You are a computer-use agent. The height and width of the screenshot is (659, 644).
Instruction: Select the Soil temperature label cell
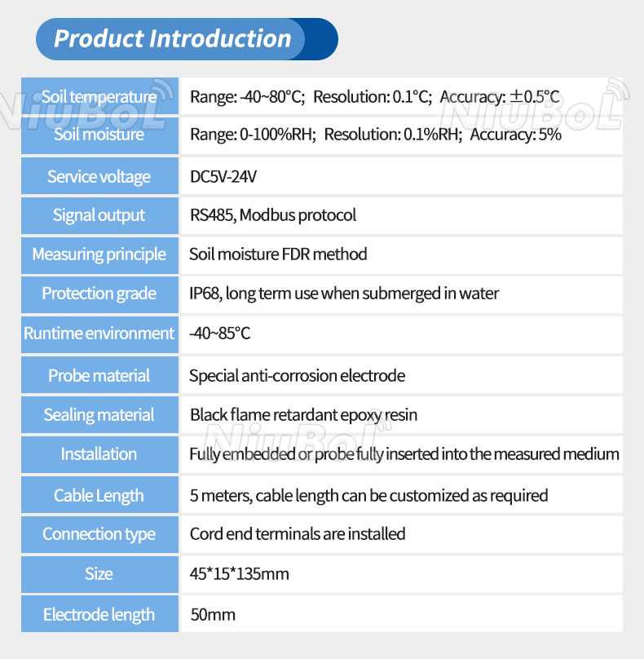point(99,97)
